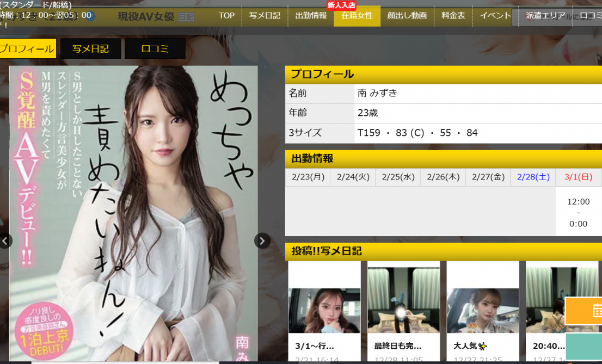Click the small 日記 badge beside 現役AV女優
The image size is (602, 364).
coord(186,17)
